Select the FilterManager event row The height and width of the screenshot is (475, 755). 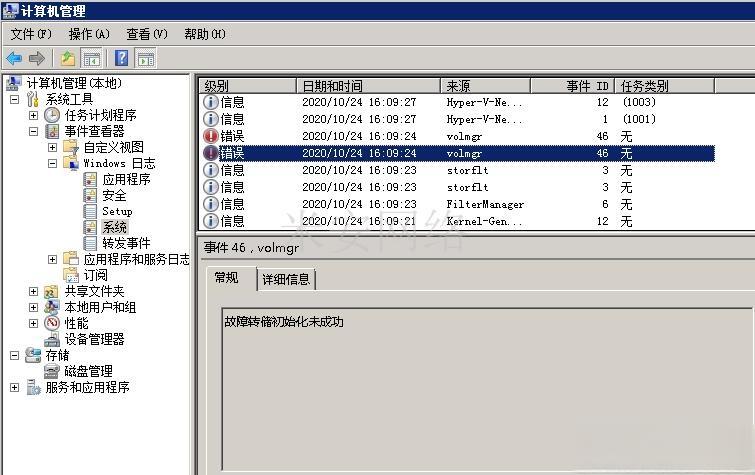[x=456, y=204]
